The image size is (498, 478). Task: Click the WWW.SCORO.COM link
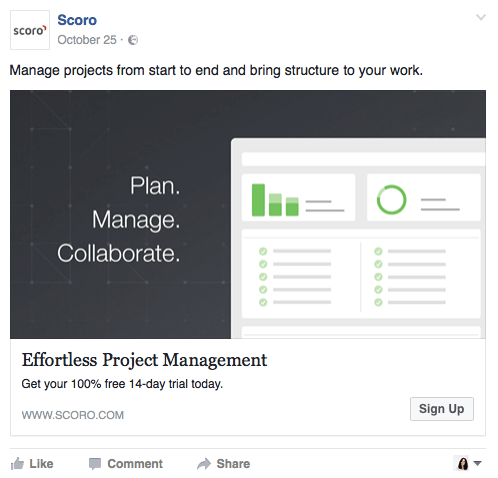73,415
